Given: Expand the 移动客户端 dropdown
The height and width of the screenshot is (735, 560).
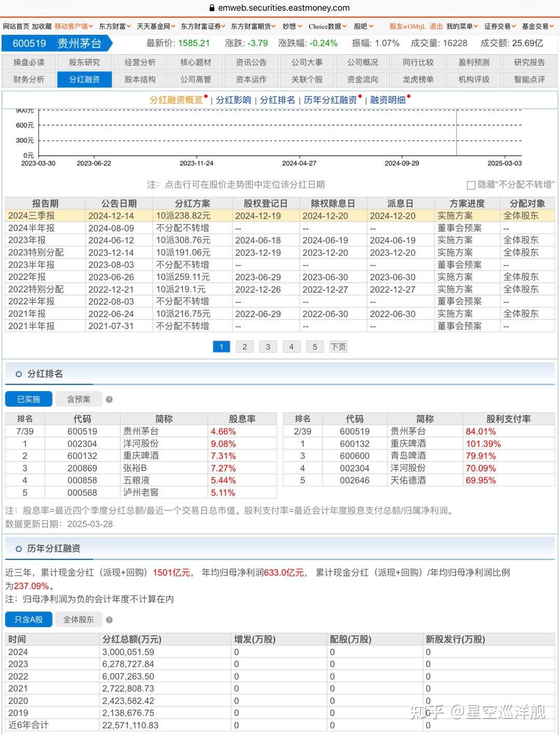Looking at the screenshot, I should point(74,26).
